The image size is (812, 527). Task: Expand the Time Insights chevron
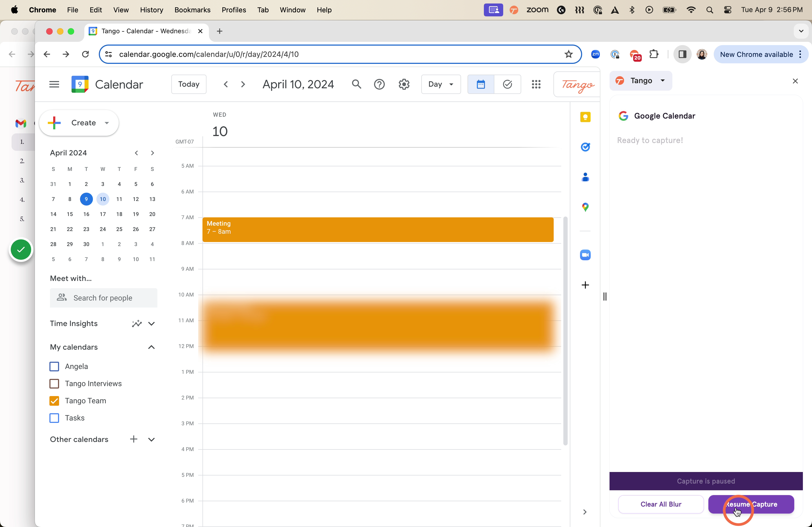tap(151, 324)
